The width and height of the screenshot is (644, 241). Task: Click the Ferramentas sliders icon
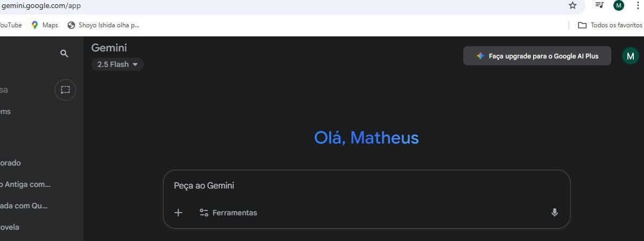(x=204, y=213)
